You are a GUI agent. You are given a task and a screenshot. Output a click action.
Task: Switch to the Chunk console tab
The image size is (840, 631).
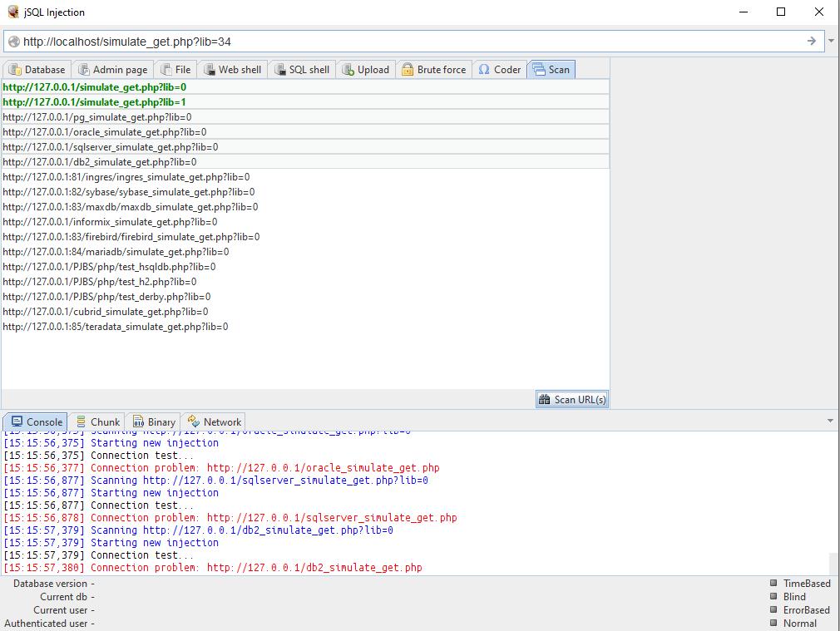(97, 421)
